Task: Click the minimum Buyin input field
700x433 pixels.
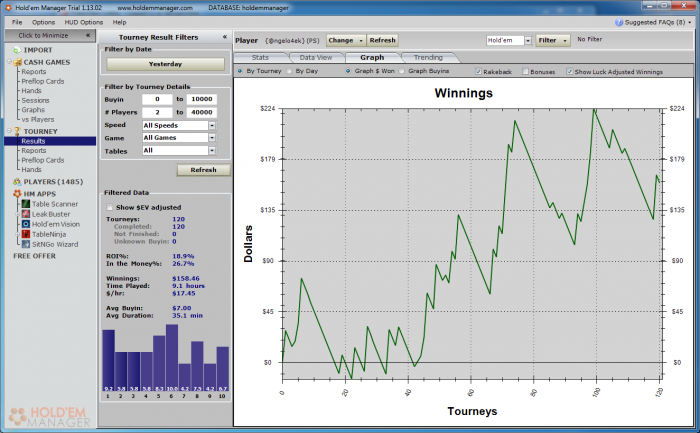Action: tap(157, 99)
